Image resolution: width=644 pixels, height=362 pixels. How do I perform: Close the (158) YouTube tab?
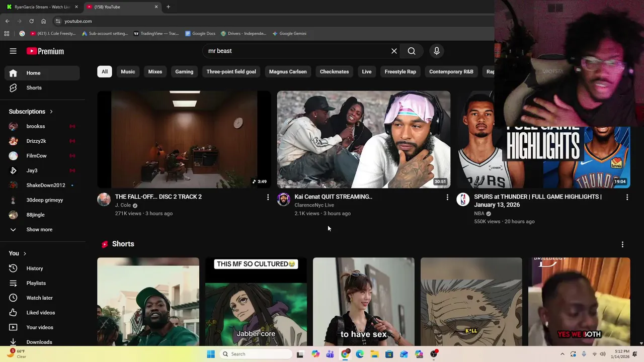(x=156, y=7)
